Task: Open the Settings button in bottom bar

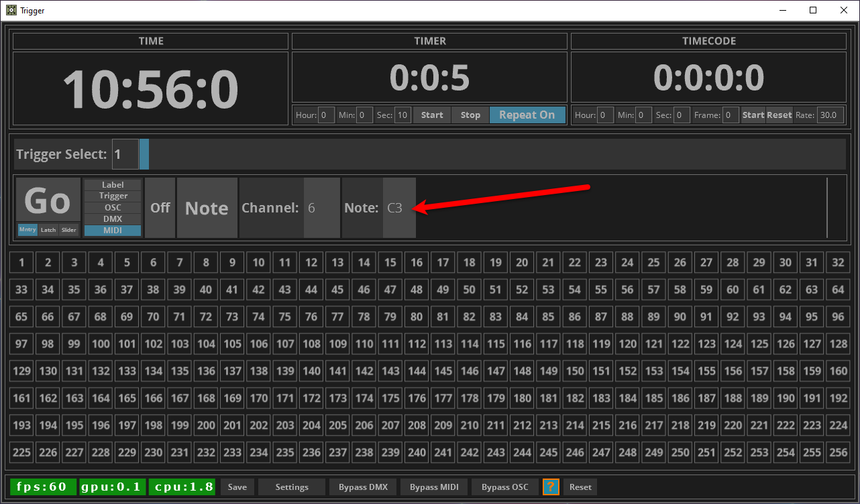Action: pos(292,487)
